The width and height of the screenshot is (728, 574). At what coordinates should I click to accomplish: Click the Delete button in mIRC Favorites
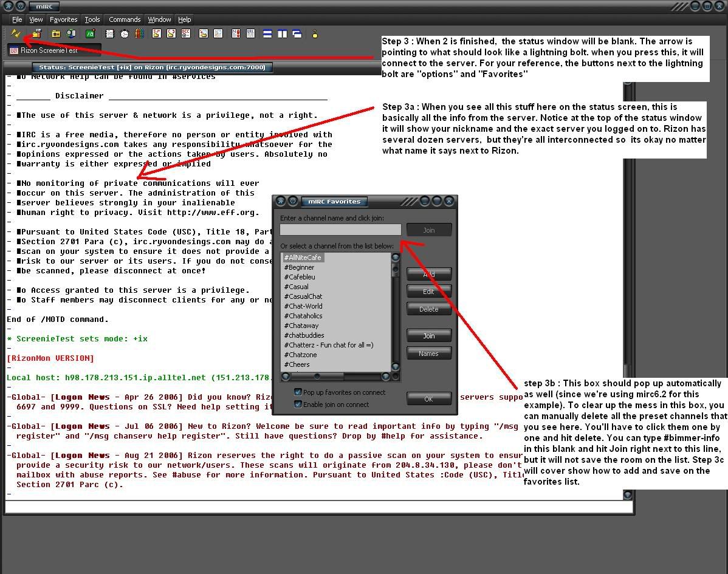[429, 309]
